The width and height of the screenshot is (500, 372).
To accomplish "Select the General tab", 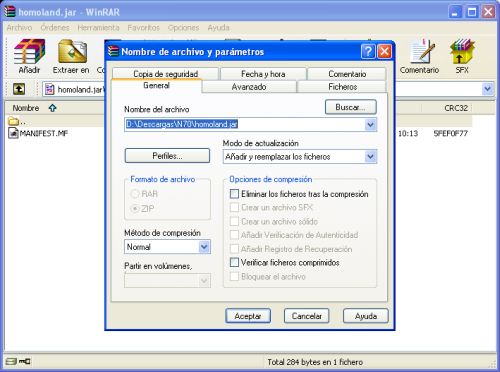I will pyautogui.click(x=156, y=86).
